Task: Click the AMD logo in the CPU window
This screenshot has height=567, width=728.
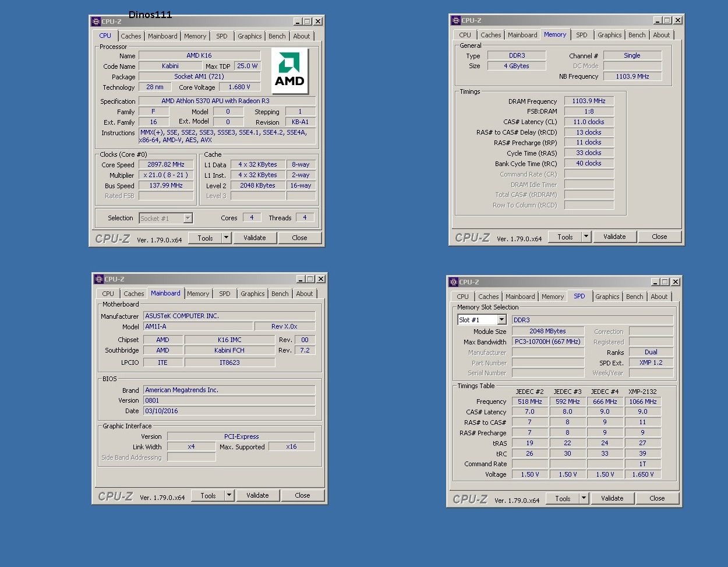Action: pos(289,71)
